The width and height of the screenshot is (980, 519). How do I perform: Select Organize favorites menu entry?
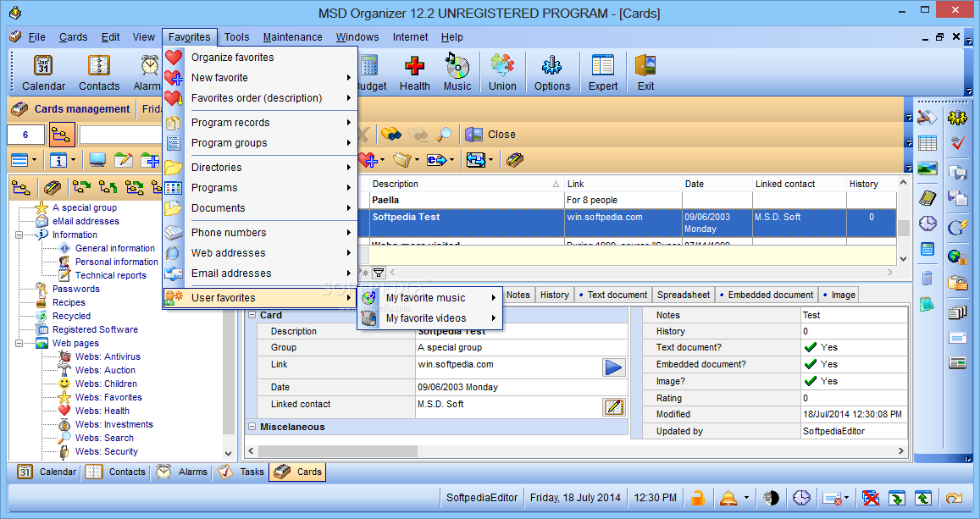pos(261,57)
